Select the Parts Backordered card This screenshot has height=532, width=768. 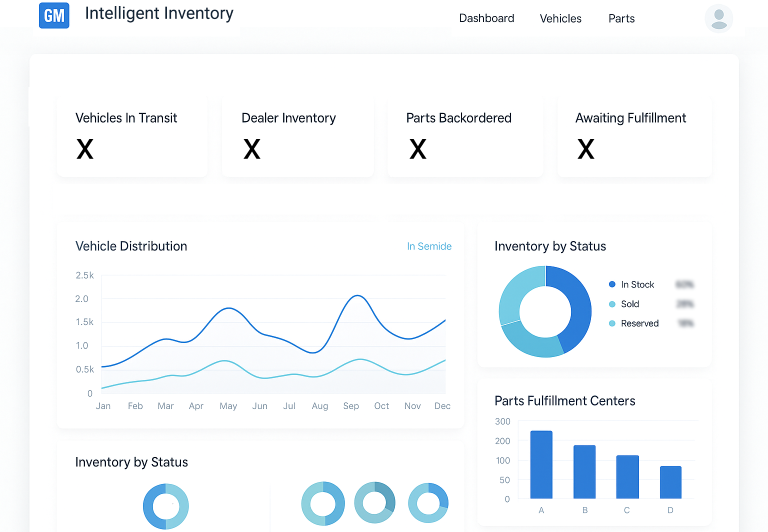[x=465, y=137]
